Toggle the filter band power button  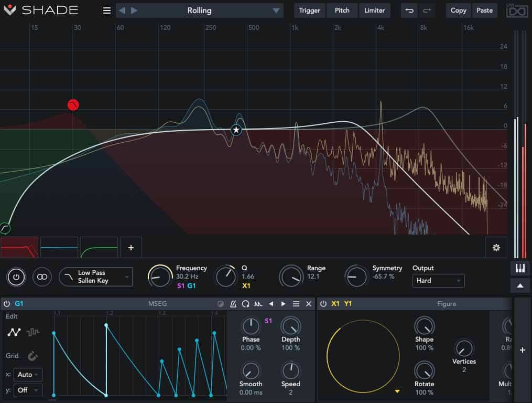16,277
